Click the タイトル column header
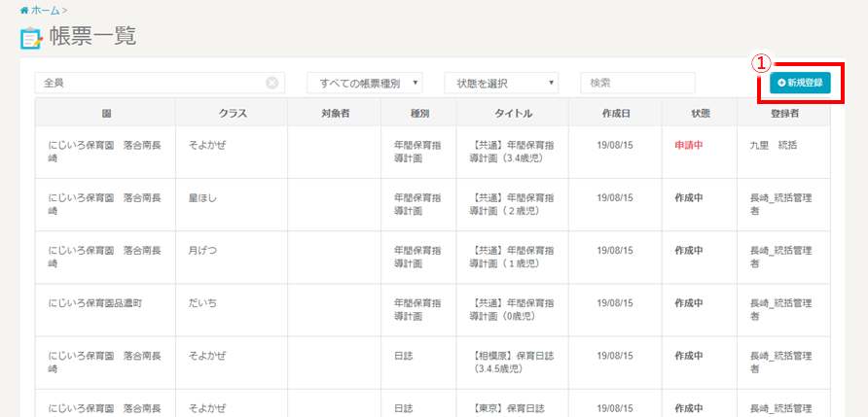868x417 pixels. (513, 114)
